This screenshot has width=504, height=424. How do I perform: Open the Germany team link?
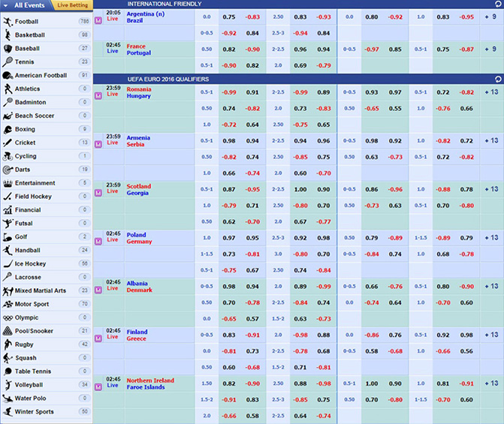[139, 242]
